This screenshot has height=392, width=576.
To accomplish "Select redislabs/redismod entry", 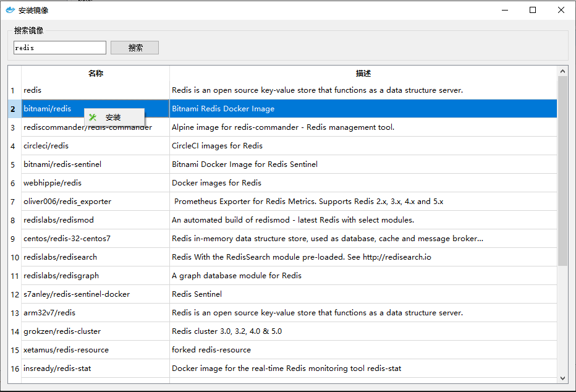I will (x=96, y=220).
